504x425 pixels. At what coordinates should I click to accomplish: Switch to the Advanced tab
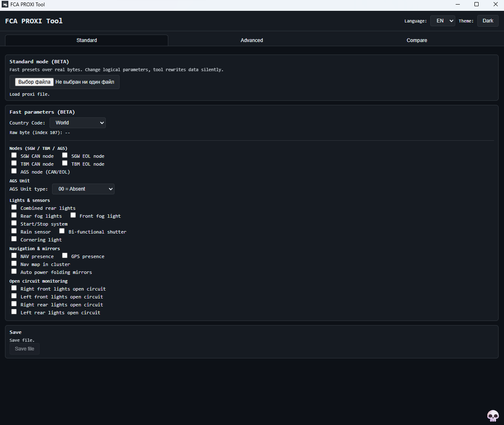click(x=252, y=40)
